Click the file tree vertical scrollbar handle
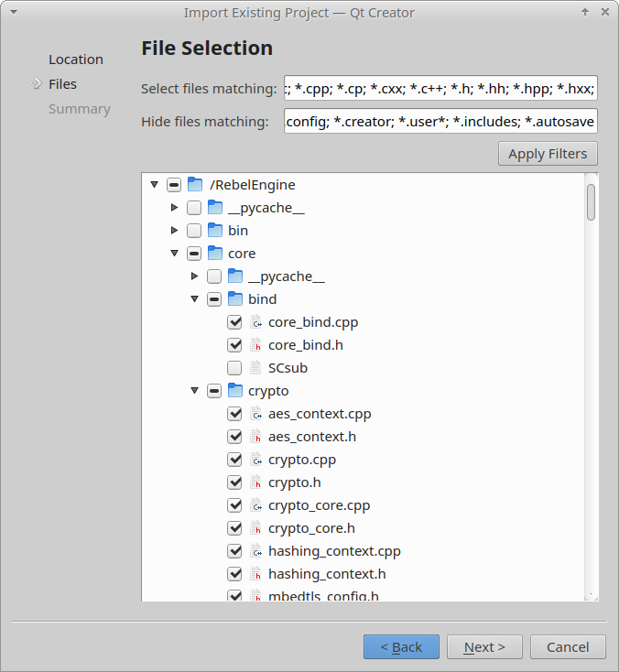This screenshot has height=672, width=619. tap(592, 202)
